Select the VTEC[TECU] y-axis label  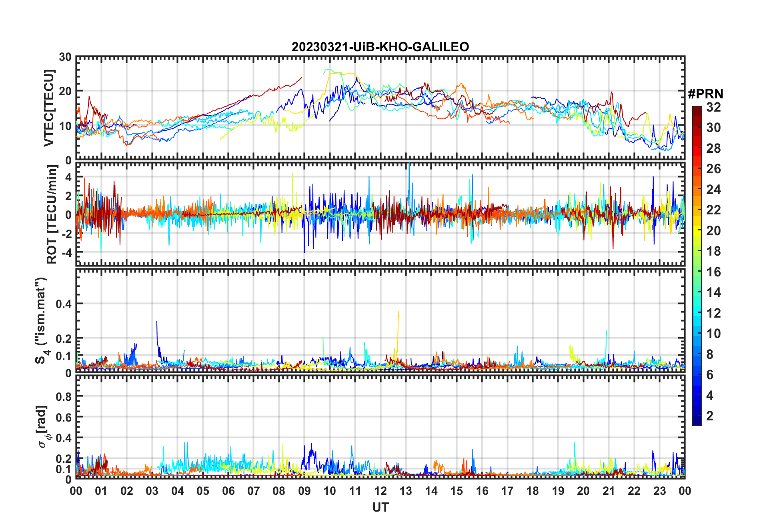coord(49,108)
